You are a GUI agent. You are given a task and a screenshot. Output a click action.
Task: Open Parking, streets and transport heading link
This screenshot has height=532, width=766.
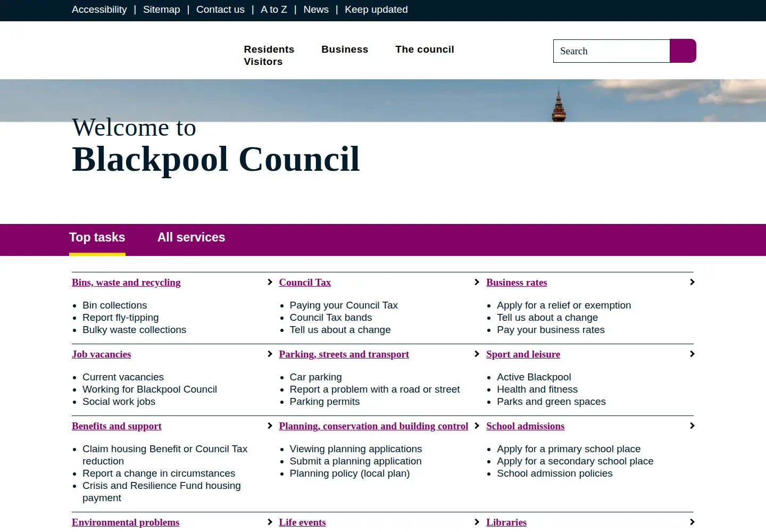point(344,354)
